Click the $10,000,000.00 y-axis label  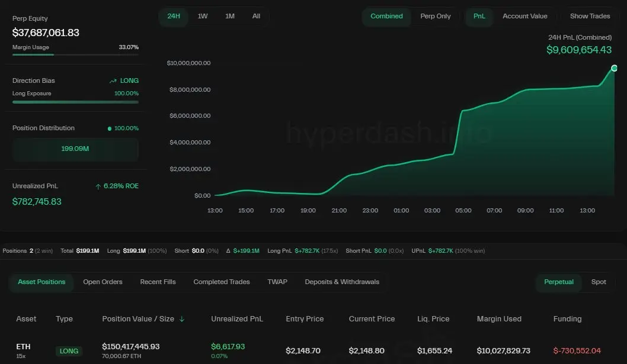tap(188, 63)
